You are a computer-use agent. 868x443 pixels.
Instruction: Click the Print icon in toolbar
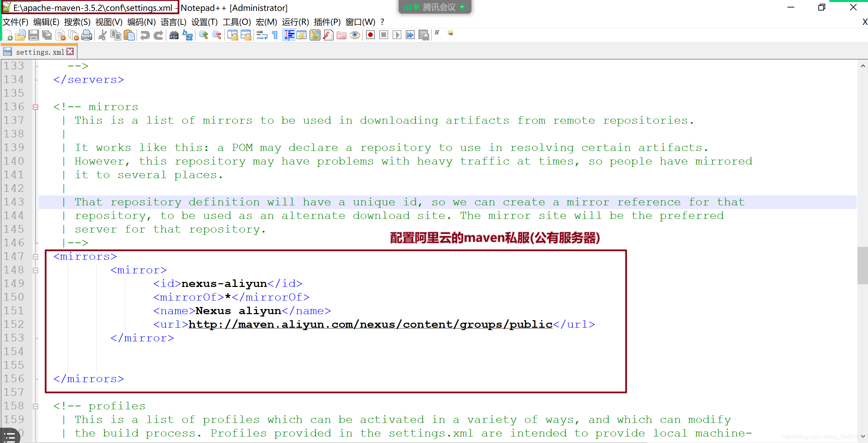87,35
